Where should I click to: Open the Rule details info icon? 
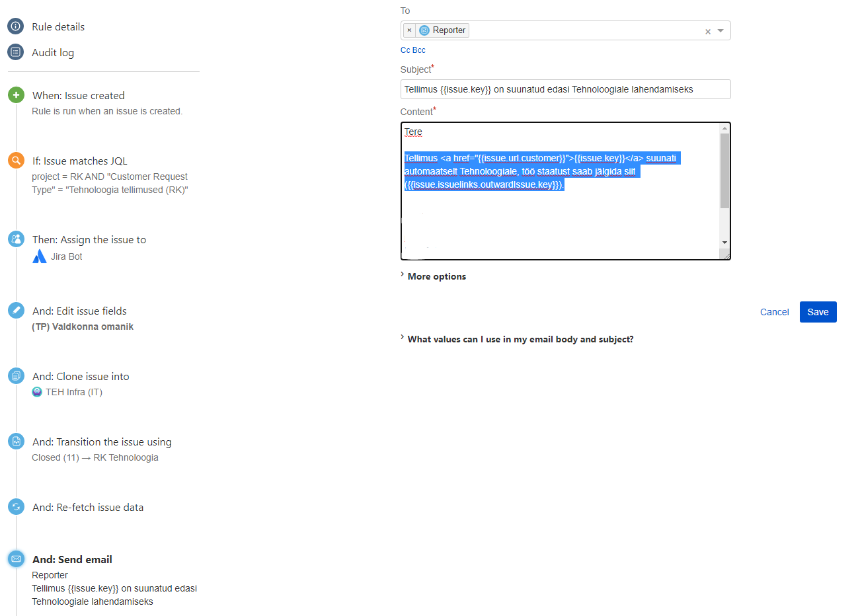click(16, 26)
